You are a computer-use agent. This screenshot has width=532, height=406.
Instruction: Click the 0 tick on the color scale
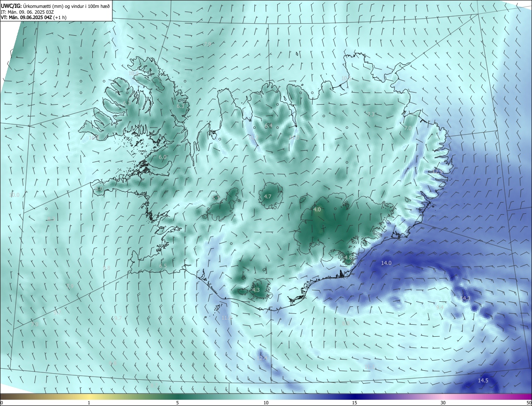[2, 403]
